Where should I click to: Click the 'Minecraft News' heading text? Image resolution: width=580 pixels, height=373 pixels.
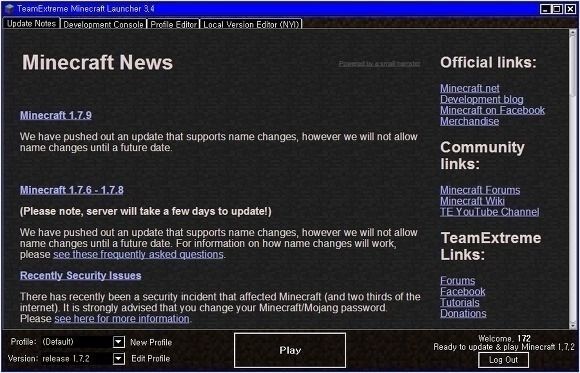pyautogui.click(x=97, y=63)
